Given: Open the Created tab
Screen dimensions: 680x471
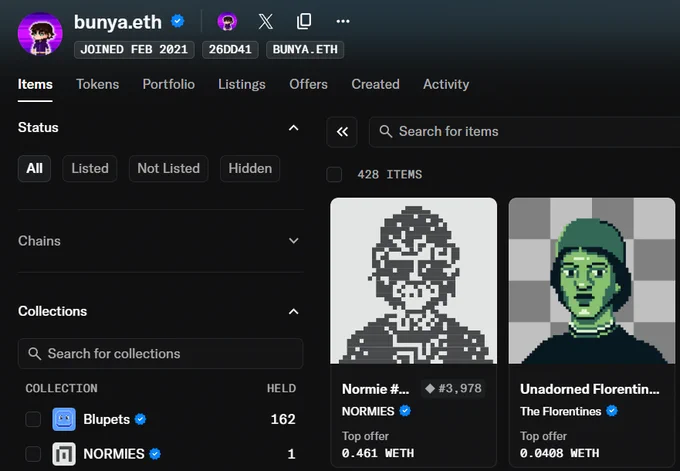Looking at the screenshot, I should tap(375, 84).
